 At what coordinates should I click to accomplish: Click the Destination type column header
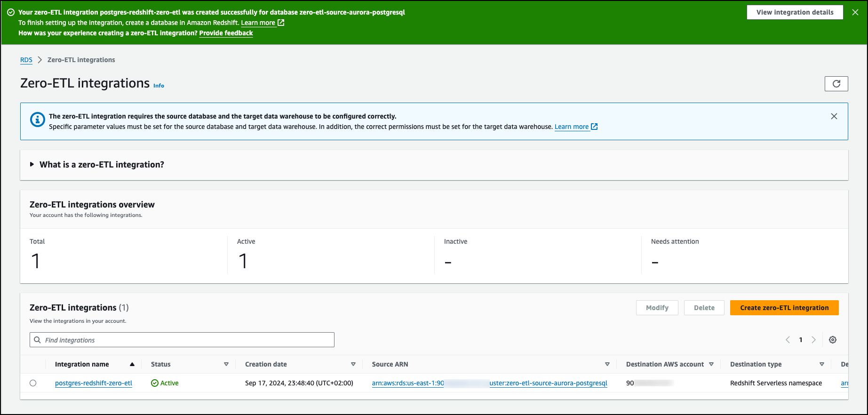(x=756, y=364)
